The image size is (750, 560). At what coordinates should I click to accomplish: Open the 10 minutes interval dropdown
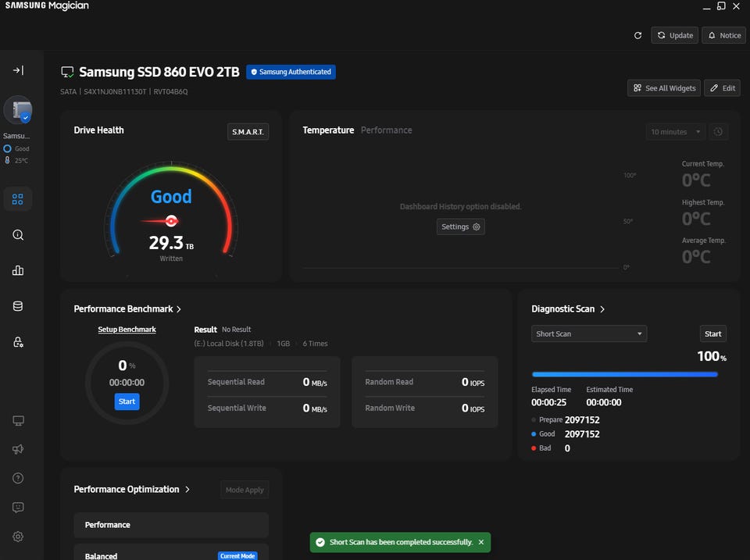click(x=675, y=131)
